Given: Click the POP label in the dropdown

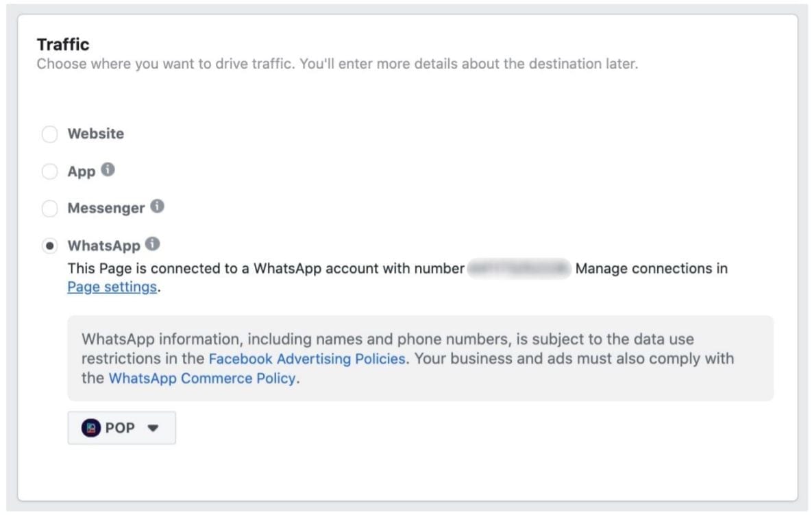Looking at the screenshot, I should [x=120, y=428].
